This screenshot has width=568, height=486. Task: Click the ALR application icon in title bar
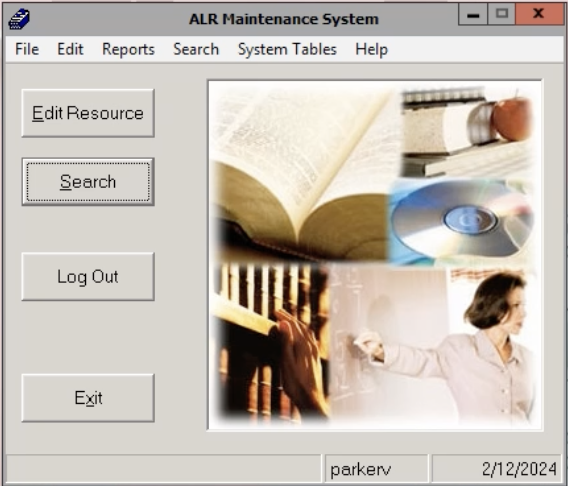pos(19,19)
